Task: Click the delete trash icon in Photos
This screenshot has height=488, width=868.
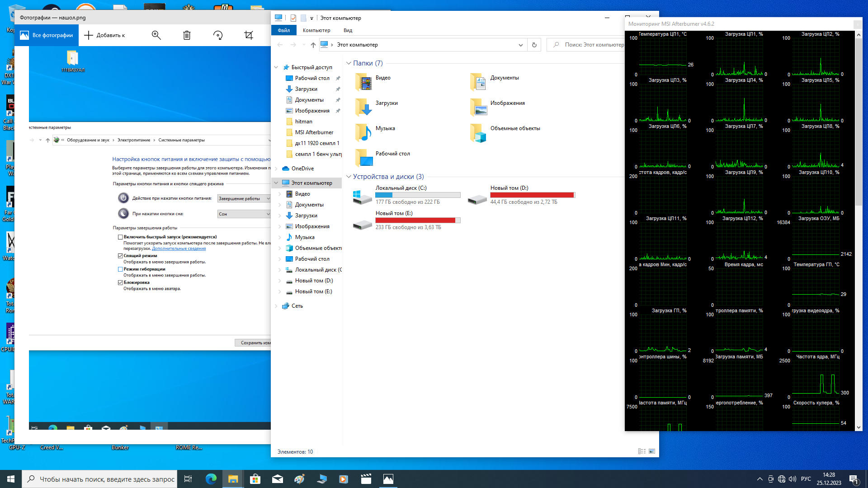Action: point(187,35)
